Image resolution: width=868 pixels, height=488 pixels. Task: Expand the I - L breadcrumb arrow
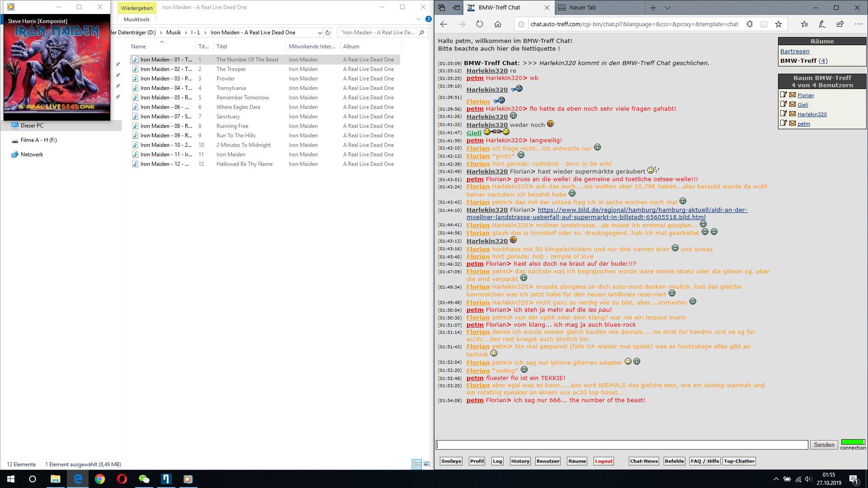pos(205,33)
